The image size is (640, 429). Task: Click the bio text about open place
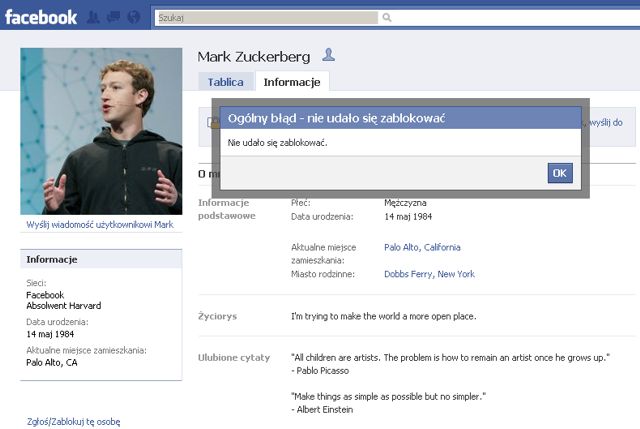(x=384, y=316)
